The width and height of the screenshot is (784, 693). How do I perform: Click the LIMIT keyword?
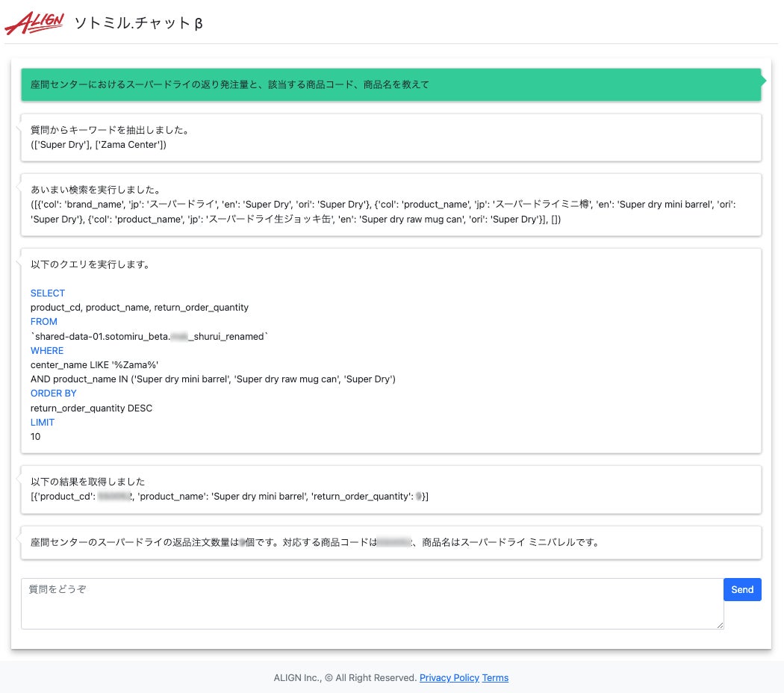click(x=43, y=422)
